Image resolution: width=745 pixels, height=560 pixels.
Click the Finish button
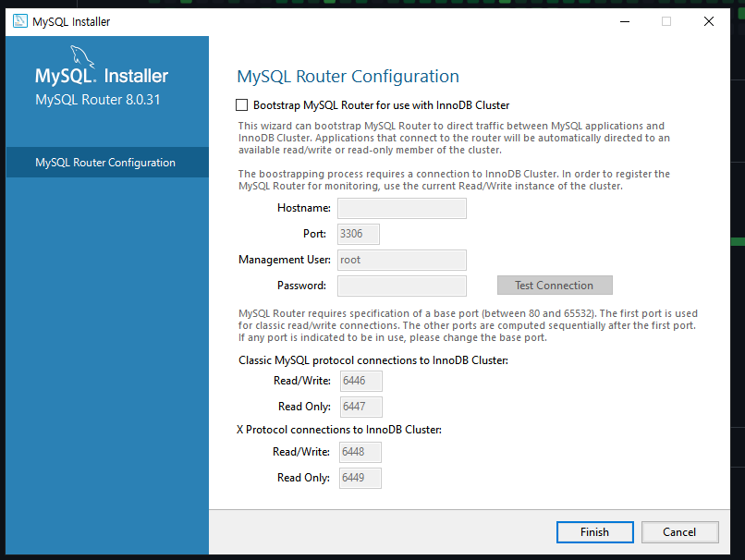(595, 532)
